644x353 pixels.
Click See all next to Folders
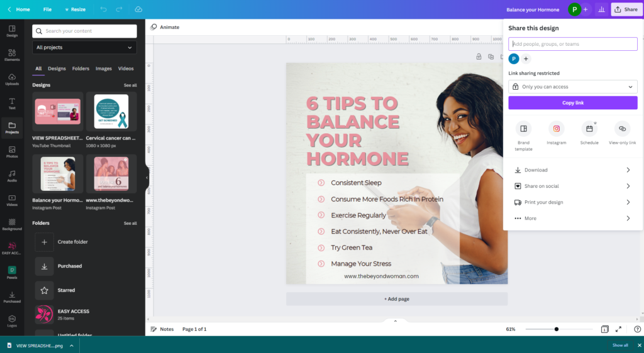(x=130, y=224)
